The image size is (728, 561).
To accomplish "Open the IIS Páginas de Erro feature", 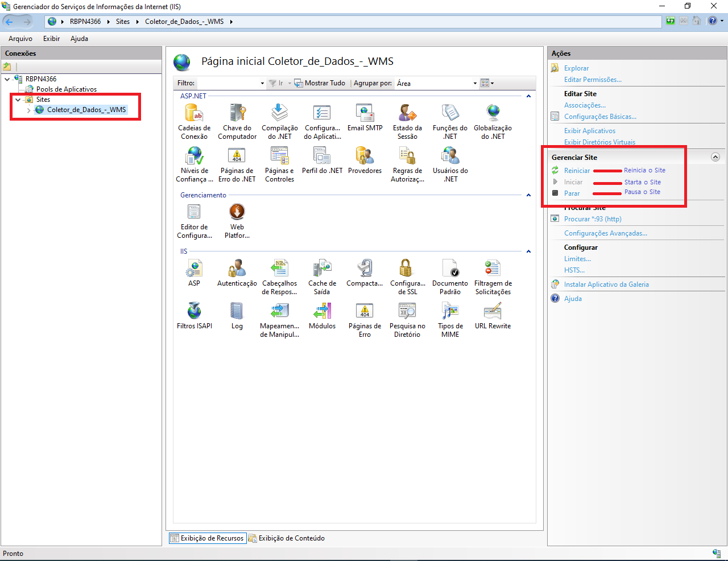I will 365,320.
